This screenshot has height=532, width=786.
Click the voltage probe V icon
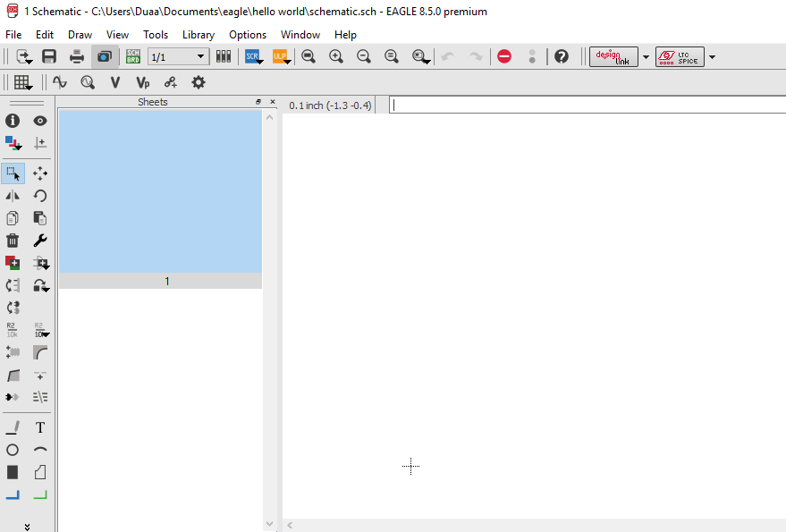[114, 82]
